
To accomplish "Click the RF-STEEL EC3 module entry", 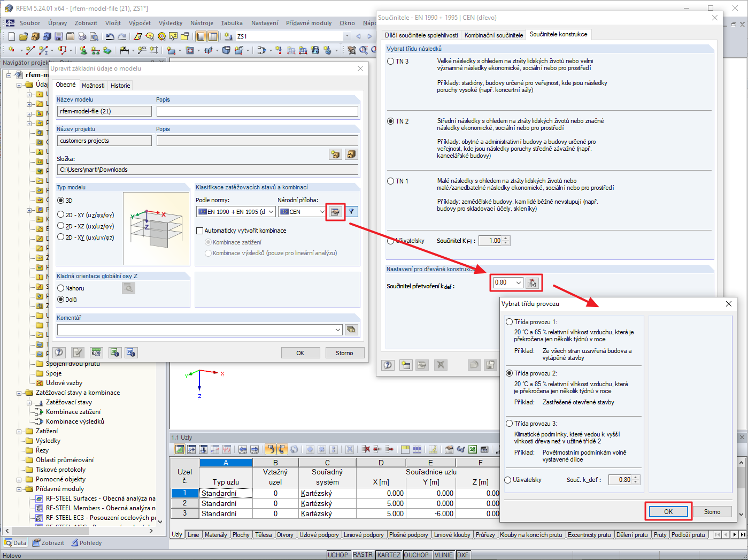I will point(101,518).
